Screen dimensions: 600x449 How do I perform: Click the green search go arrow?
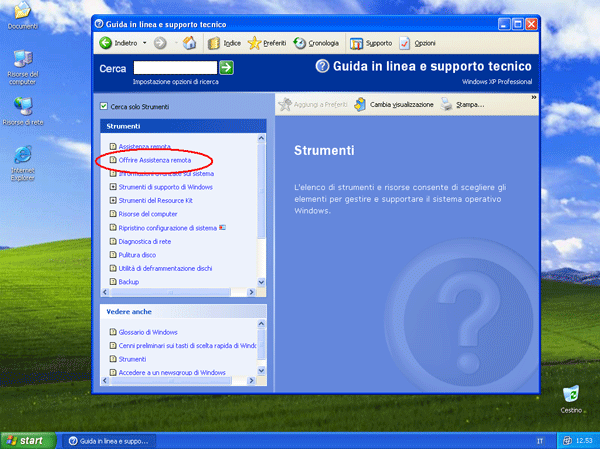click(x=226, y=68)
